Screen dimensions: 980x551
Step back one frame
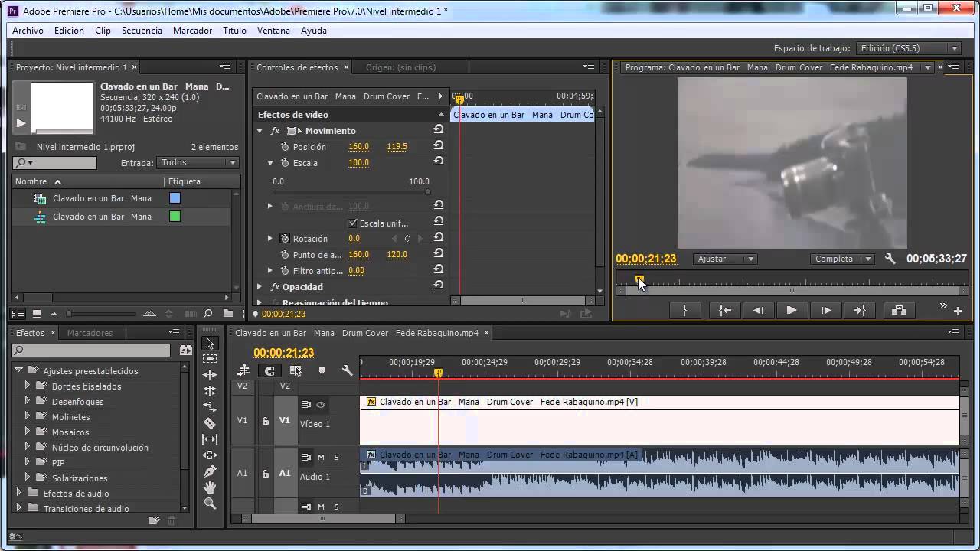click(x=758, y=310)
